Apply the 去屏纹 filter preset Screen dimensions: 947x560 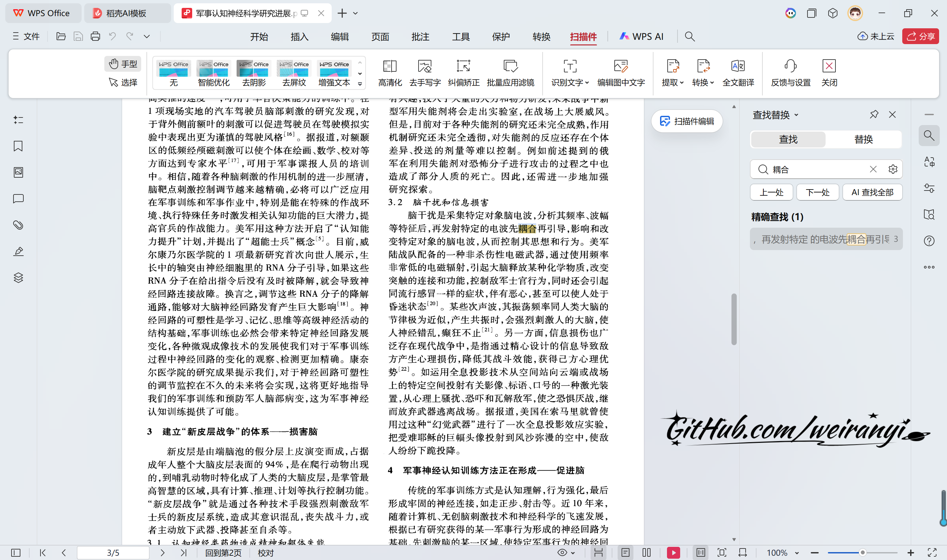click(294, 73)
